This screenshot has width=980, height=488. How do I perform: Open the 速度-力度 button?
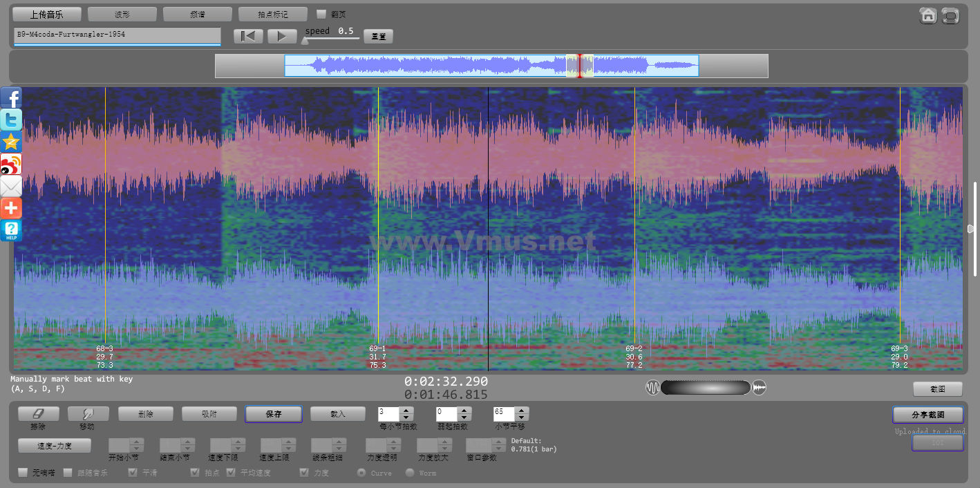pos(55,445)
